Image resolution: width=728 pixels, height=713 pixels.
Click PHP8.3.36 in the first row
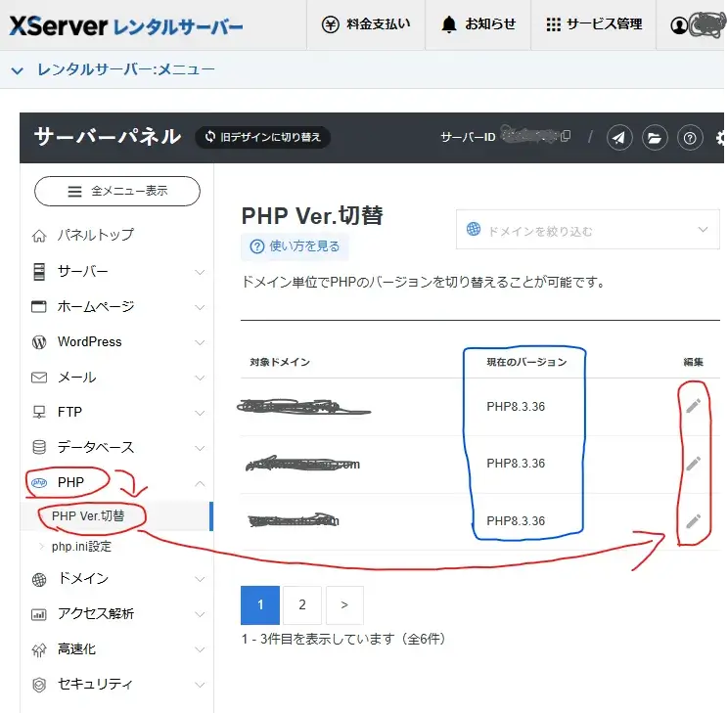pyautogui.click(x=516, y=406)
